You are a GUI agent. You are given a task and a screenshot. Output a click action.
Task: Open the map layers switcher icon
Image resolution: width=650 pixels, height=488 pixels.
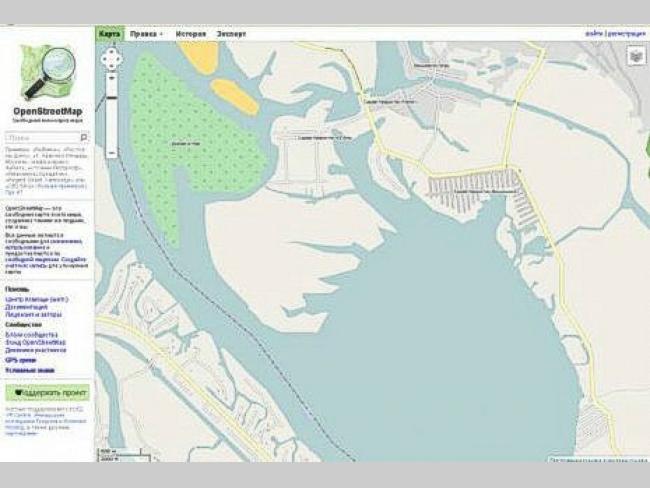click(636, 56)
